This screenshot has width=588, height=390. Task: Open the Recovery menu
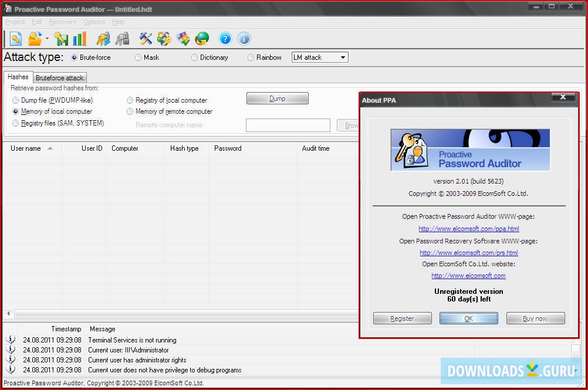[x=63, y=22]
